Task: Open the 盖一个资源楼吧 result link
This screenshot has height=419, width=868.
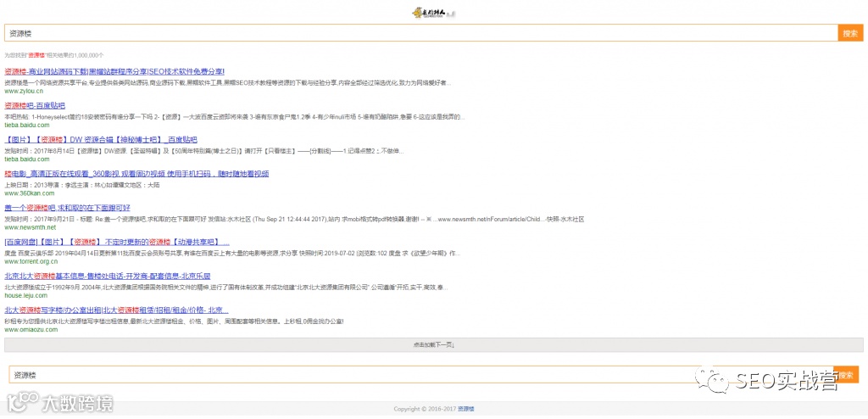Action: (x=68, y=208)
